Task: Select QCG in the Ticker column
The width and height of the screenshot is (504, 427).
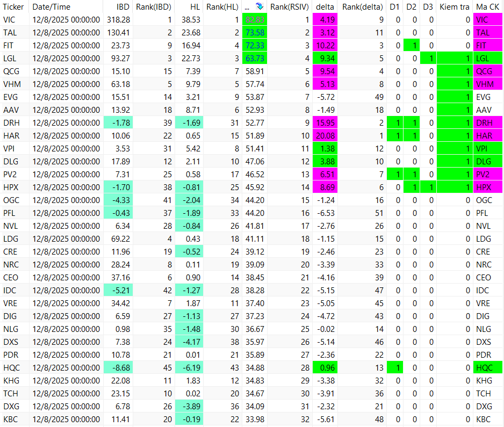Action: [11, 71]
